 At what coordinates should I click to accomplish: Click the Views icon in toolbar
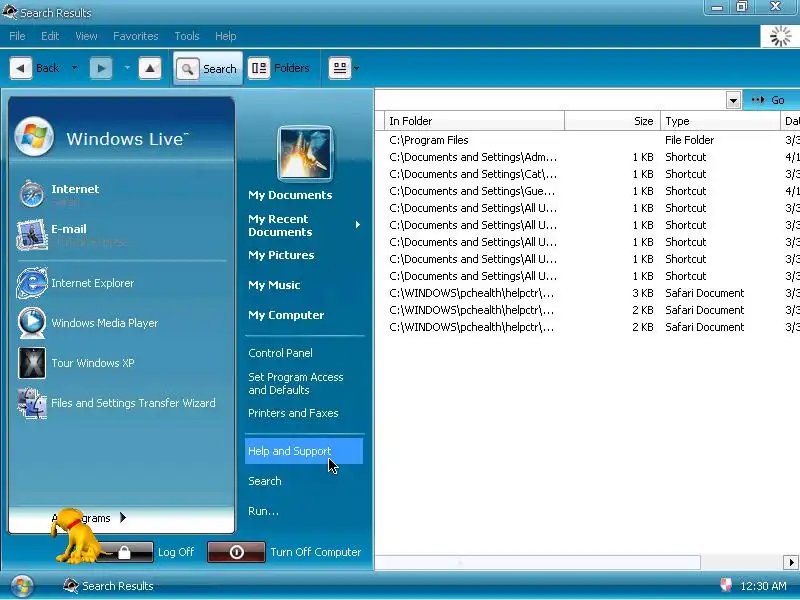[340, 68]
